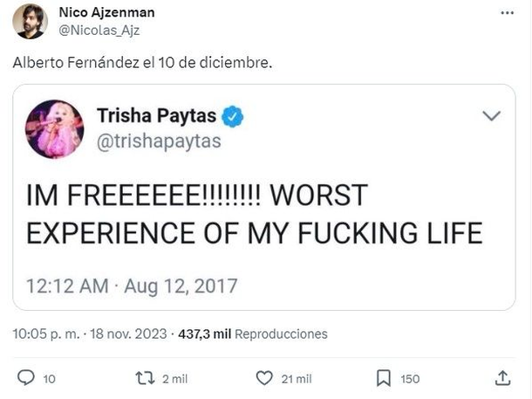Reply using the speech bubble icon
Screen dimensions: 532x399
tap(26, 378)
